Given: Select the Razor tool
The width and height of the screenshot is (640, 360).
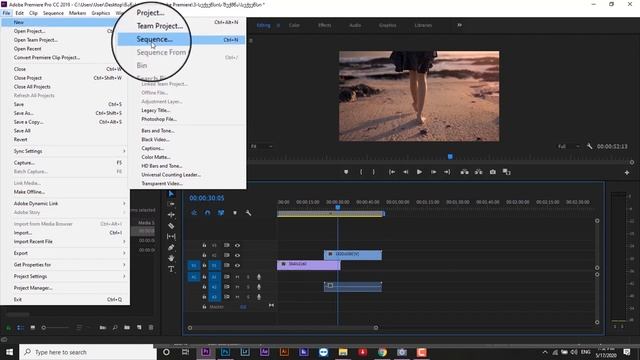Looking at the screenshot, I should (x=171, y=225).
